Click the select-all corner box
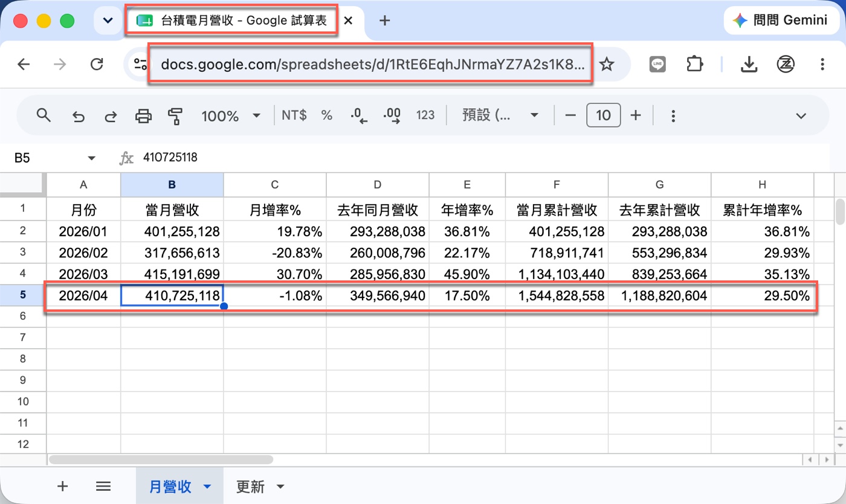This screenshot has height=504, width=846. coord(24,185)
